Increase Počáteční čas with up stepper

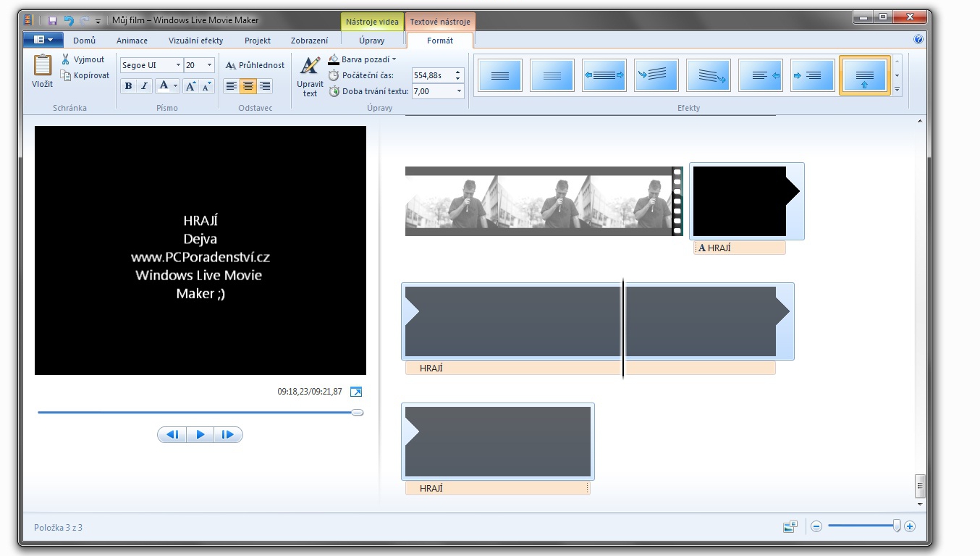click(x=458, y=72)
